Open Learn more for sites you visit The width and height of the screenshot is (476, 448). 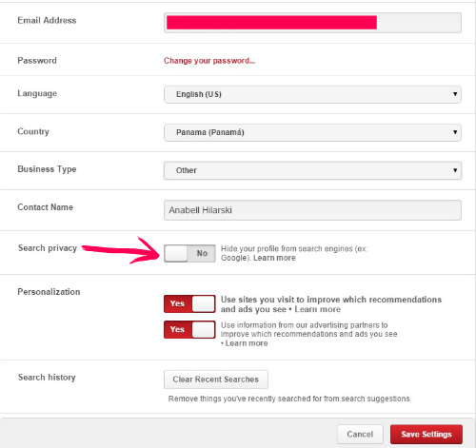[x=317, y=309]
